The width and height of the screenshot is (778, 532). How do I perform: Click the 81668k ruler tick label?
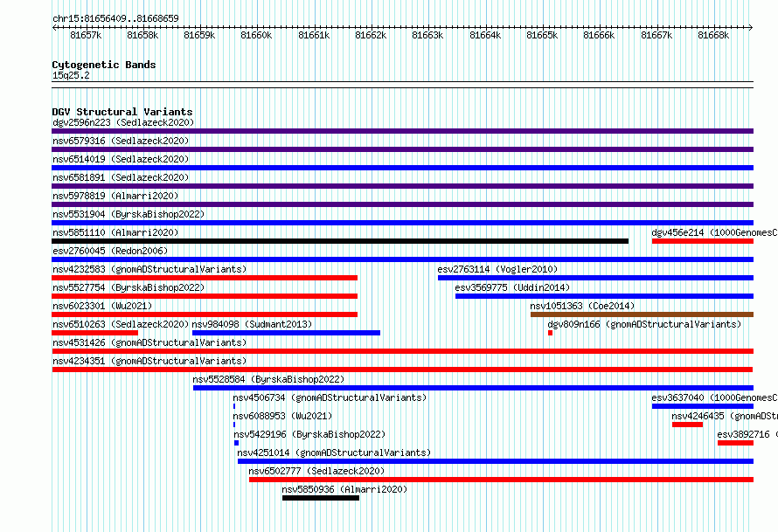pos(713,35)
